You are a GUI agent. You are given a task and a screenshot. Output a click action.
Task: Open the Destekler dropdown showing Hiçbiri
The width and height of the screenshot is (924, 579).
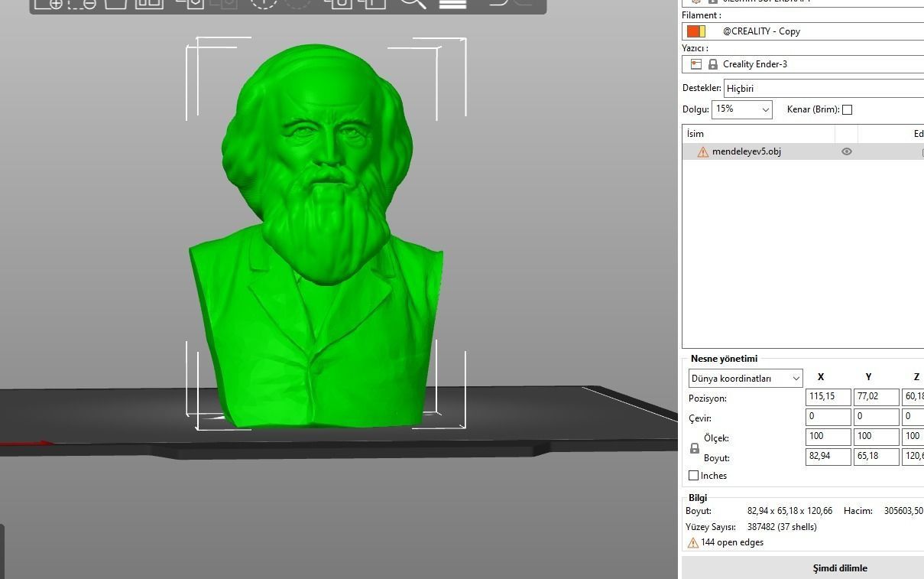(824, 88)
